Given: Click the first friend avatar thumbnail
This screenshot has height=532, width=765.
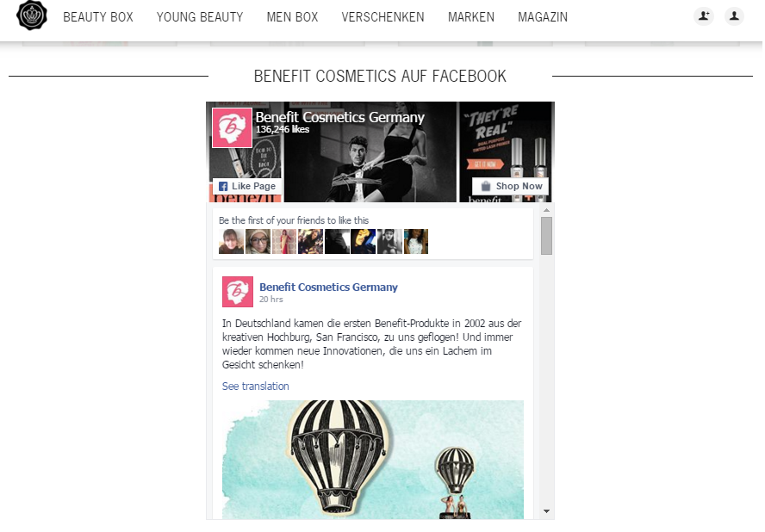Looking at the screenshot, I should (231, 241).
